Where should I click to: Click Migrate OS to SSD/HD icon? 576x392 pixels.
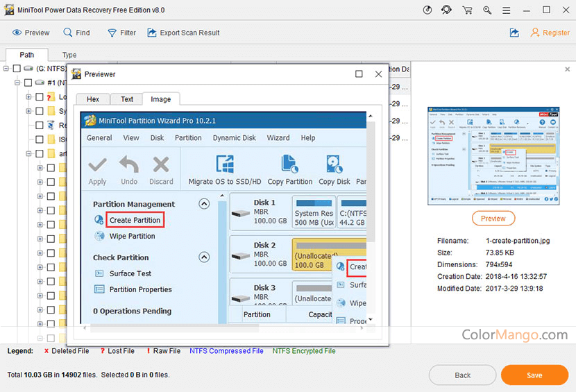point(225,164)
